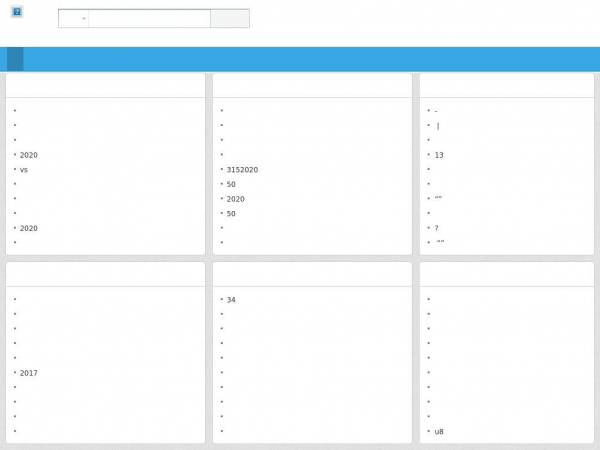This screenshot has width=600, height=450.
Task: Open the "3152020" list entry
Action: click(242, 170)
